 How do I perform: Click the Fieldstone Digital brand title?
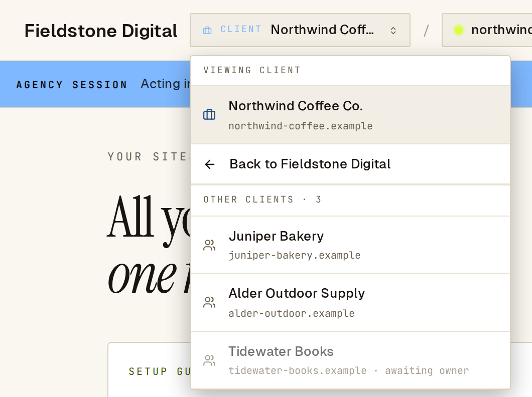point(101,31)
